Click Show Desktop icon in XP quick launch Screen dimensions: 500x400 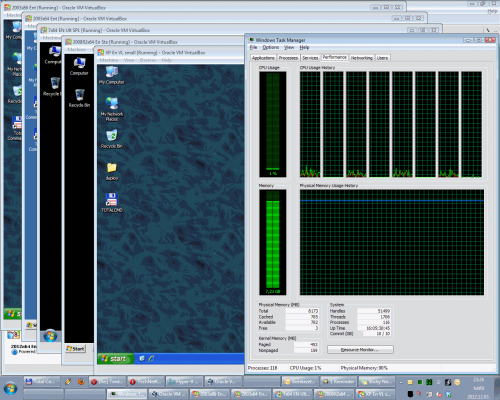tap(142, 359)
